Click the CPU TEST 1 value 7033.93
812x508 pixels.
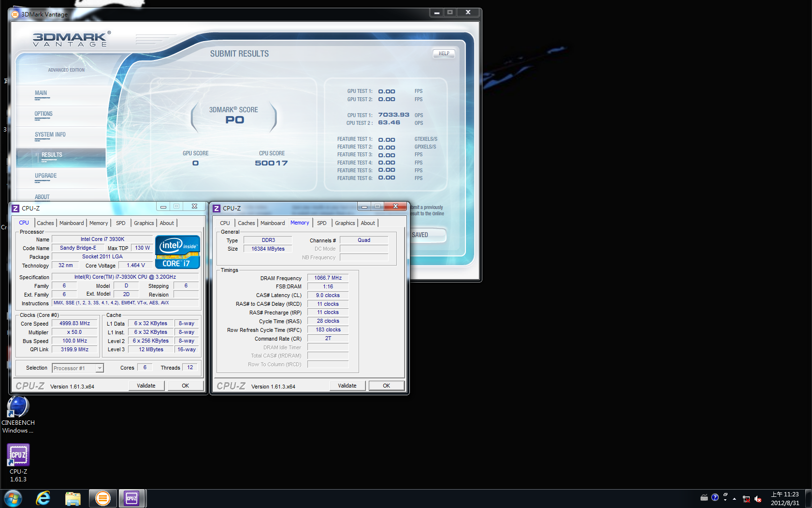click(393, 115)
